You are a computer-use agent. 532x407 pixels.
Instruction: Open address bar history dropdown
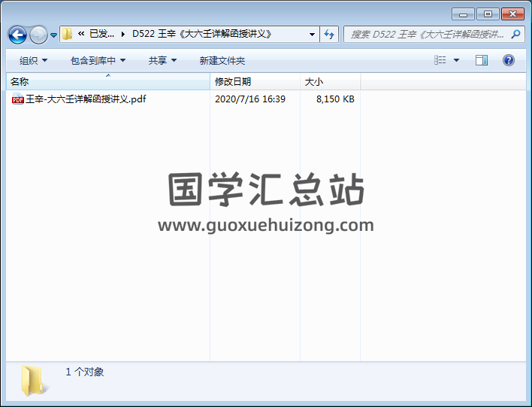(x=312, y=34)
